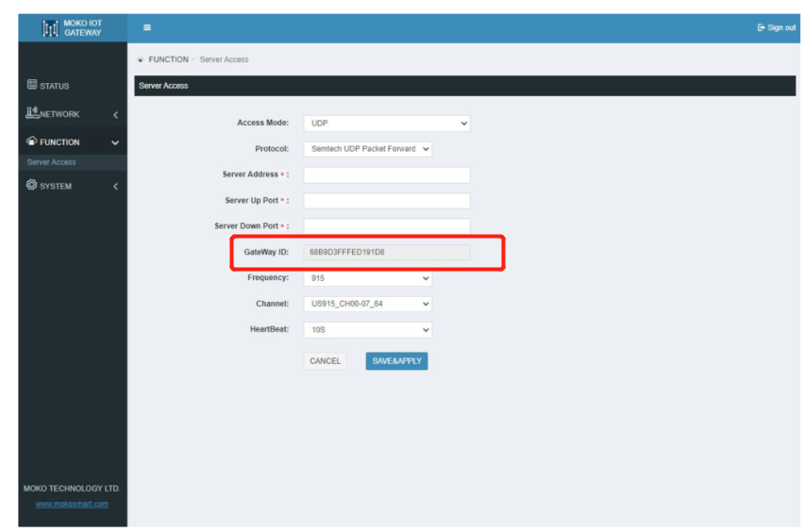Open the HeartBeat dropdown

(x=367, y=330)
